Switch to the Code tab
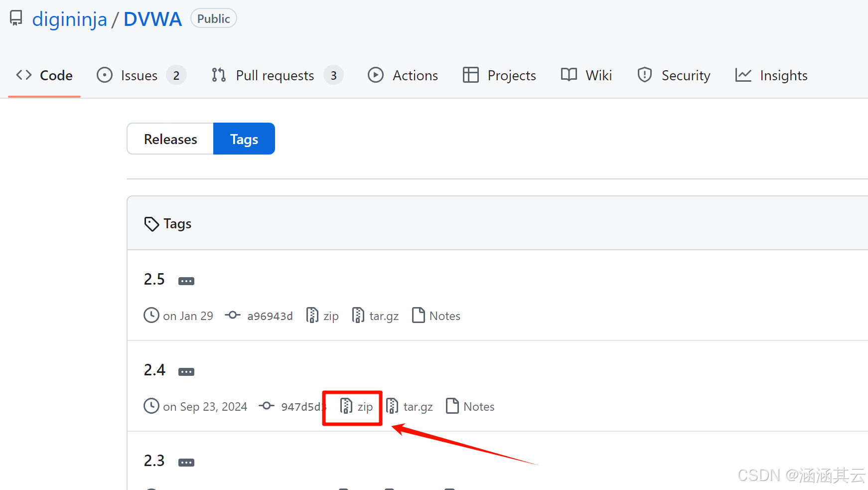The height and width of the screenshot is (490, 868). 44,75
